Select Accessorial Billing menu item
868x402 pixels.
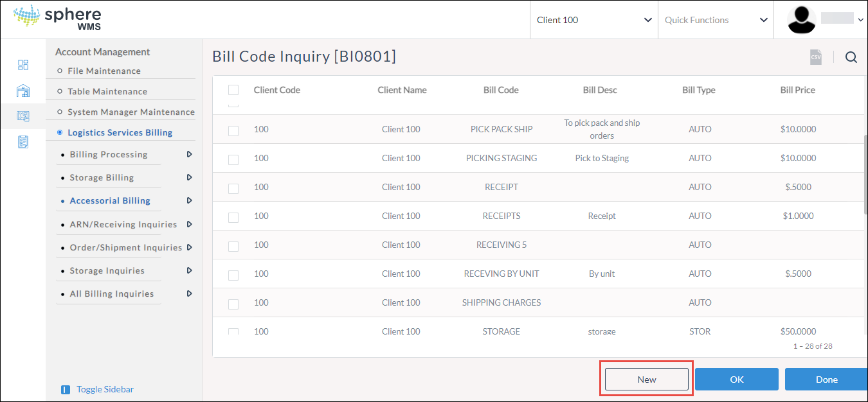110,200
